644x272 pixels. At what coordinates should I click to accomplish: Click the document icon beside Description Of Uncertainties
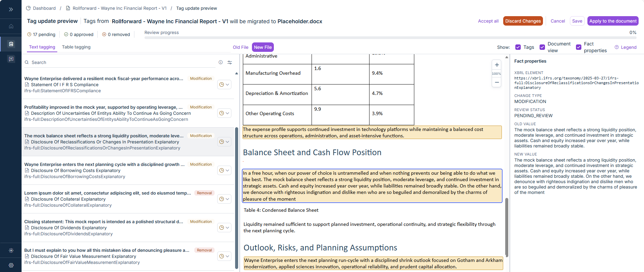pyautogui.click(x=27, y=113)
